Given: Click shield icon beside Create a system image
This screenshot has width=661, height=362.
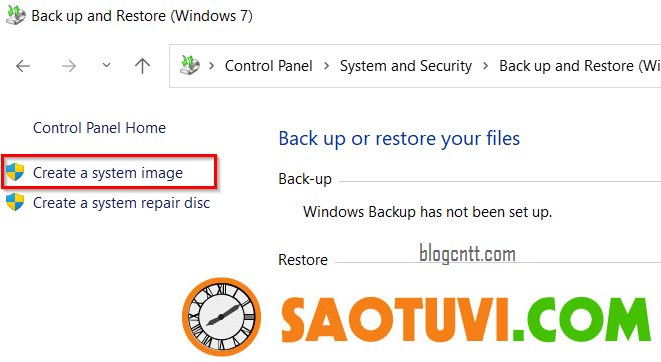Looking at the screenshot, I should tap(15, 172).
